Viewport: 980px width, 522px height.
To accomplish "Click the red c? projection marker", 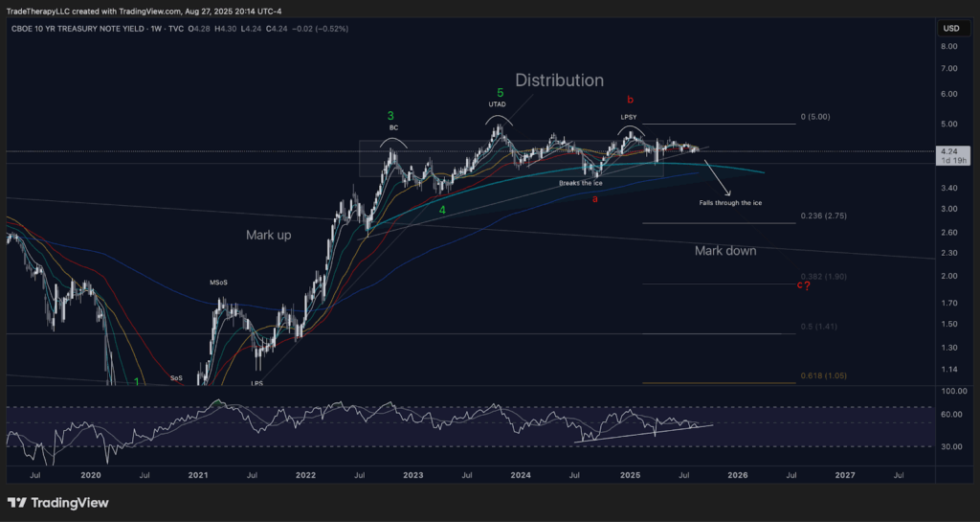I will [804, 285].
